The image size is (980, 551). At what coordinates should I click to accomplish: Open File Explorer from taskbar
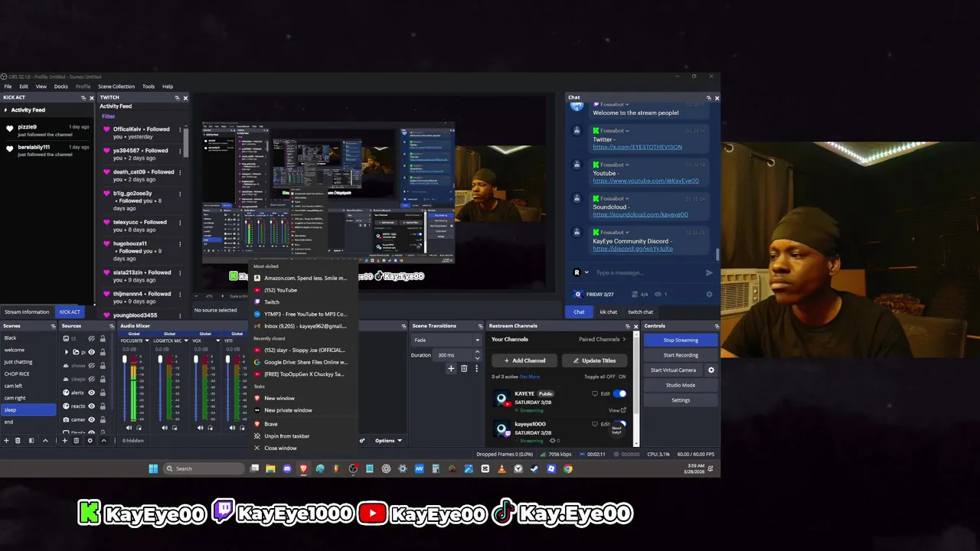click(270, 468)
